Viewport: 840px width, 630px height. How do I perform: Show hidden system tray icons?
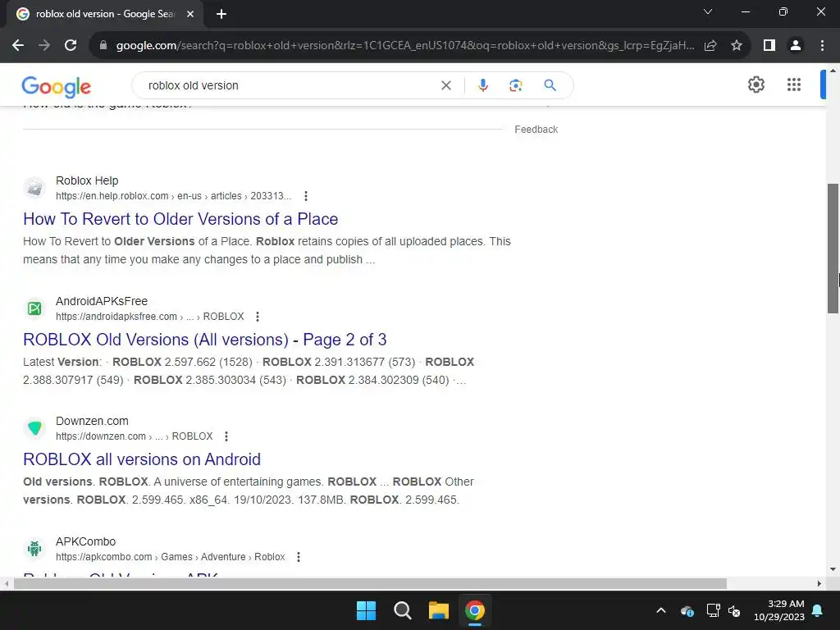(x=661, y=610)
